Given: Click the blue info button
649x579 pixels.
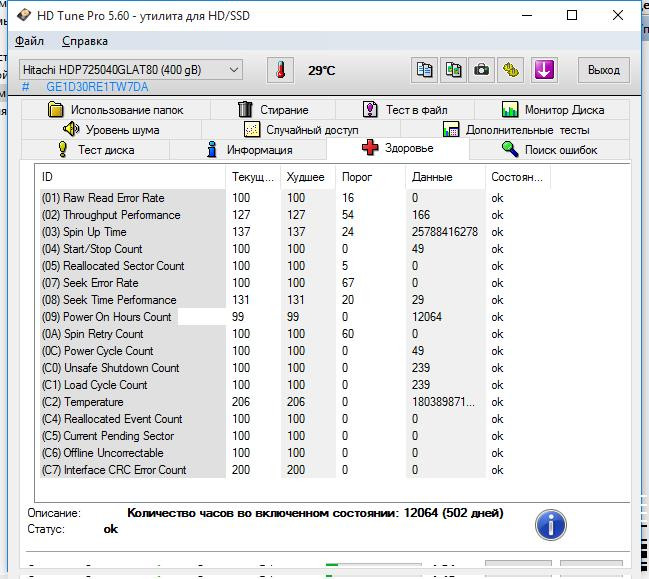Looking at the screenshot, I should pos(550,524).
